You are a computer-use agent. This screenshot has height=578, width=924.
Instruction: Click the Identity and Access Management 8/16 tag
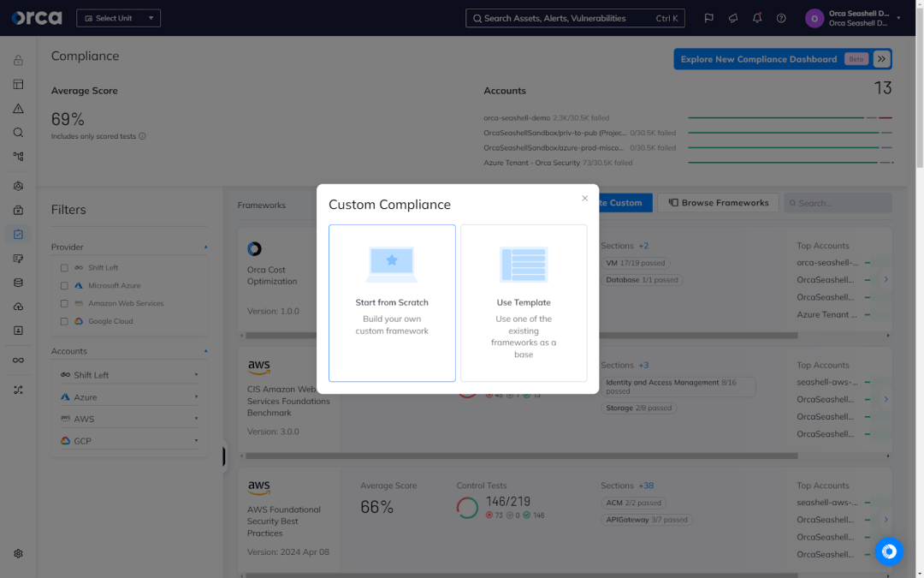click(x=678, y=387)
